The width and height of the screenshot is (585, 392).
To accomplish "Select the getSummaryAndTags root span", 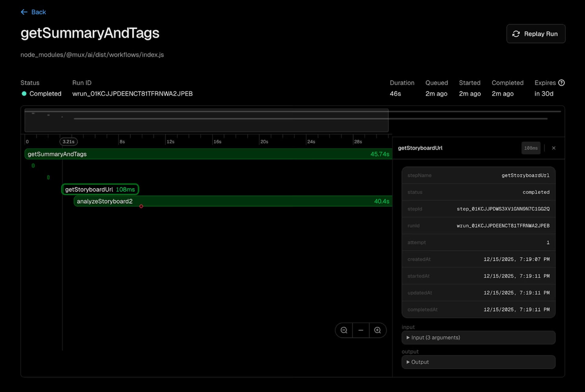I will click(x=207, y=154).
